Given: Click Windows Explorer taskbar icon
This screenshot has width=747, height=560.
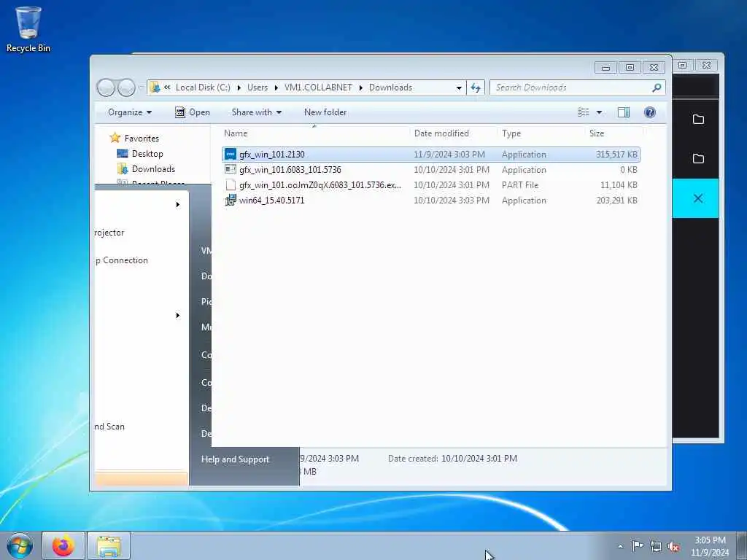Looking at the screenshot, I should pos(109,545).
